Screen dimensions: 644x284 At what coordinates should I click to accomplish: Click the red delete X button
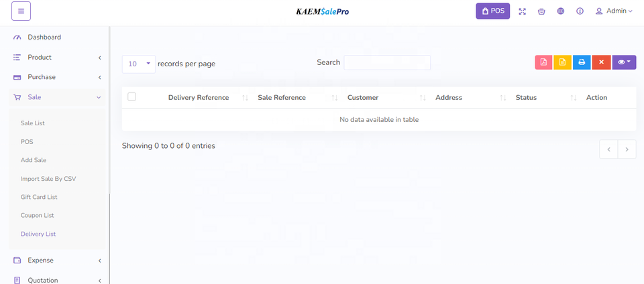601,62
